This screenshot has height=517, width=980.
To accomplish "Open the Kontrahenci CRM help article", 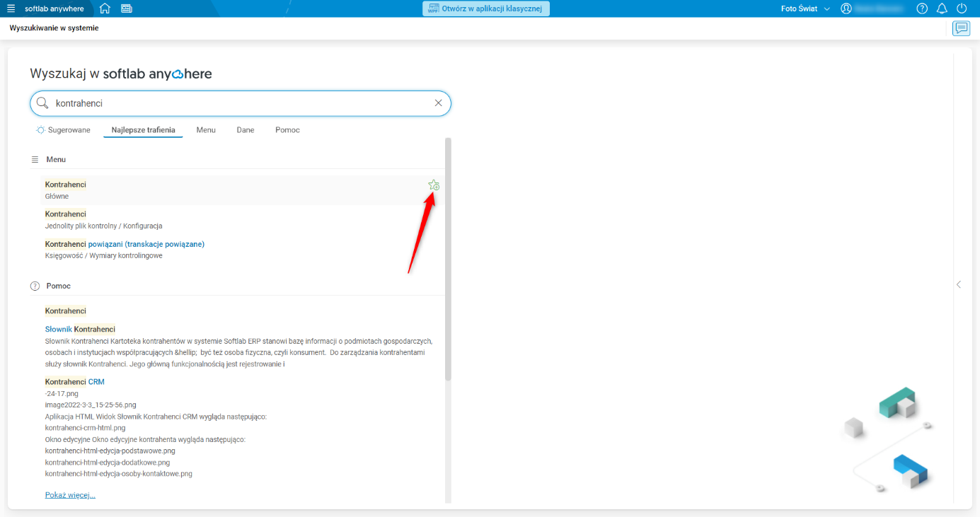I will 74,382.
